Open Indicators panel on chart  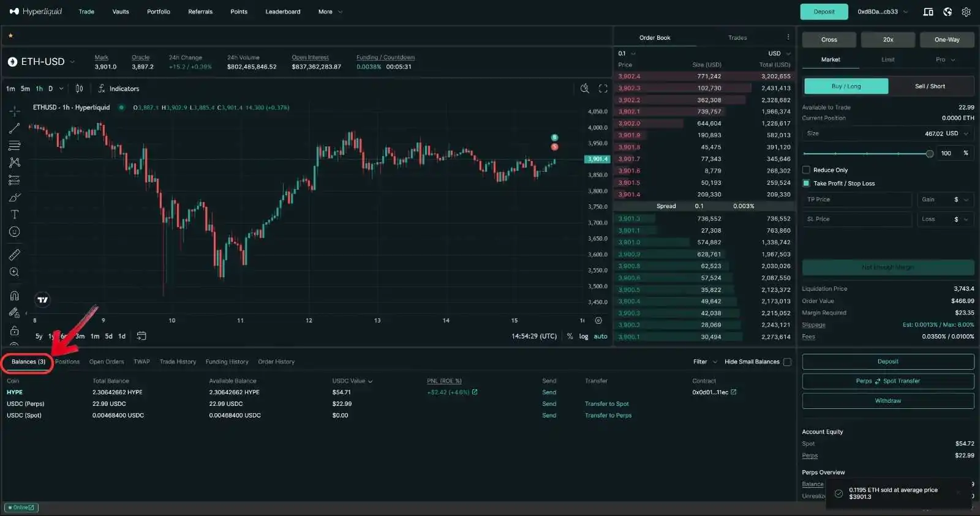[118, 89]
